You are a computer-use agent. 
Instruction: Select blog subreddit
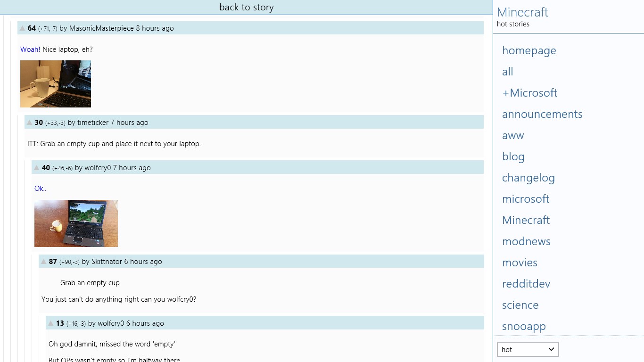point(513,156)
